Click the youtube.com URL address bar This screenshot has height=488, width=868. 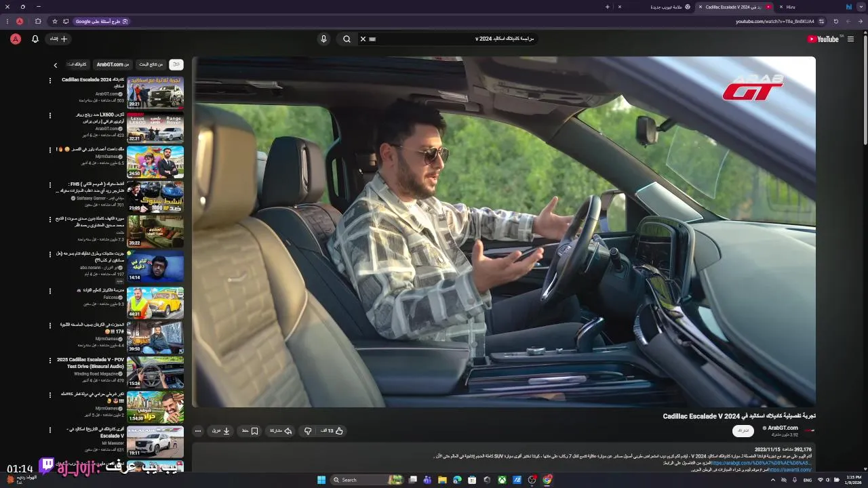775,21
